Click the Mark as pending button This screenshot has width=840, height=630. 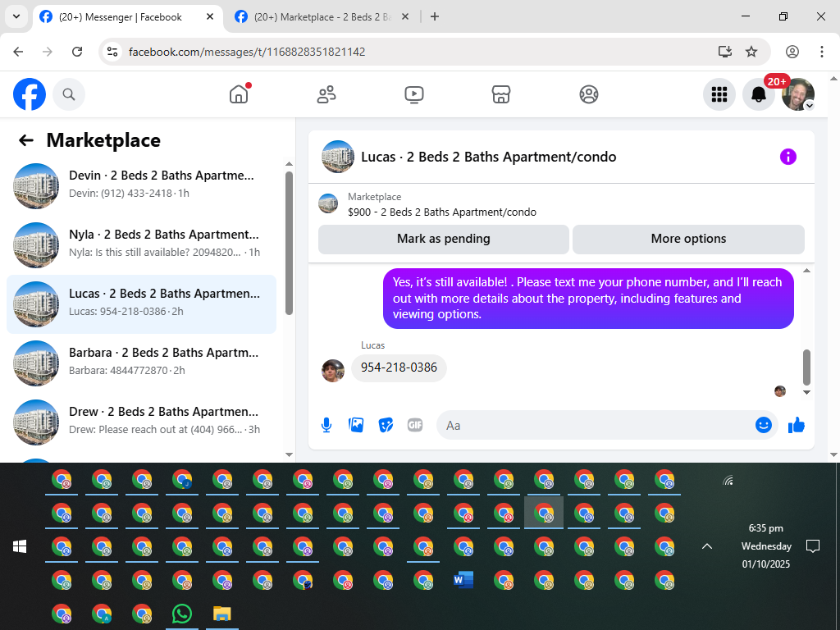[444, 239]
